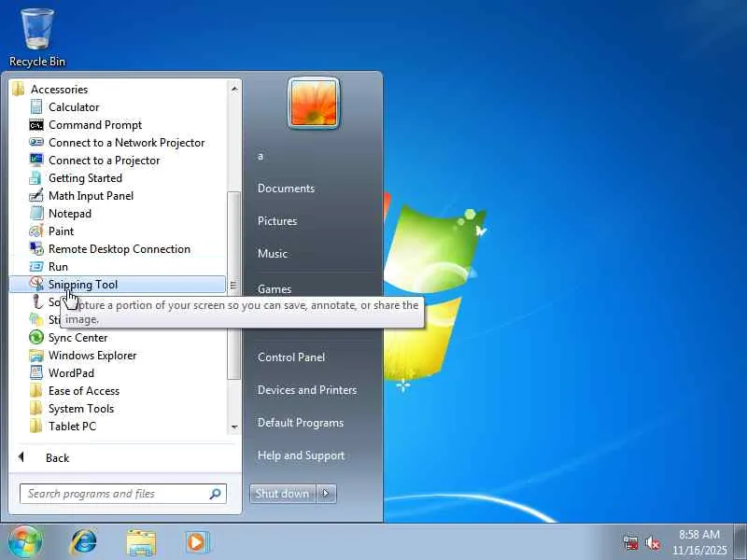Viewport: 747px width, 560px height.
Task: Click the Search programs and files box
Action: tap(123, 494)
